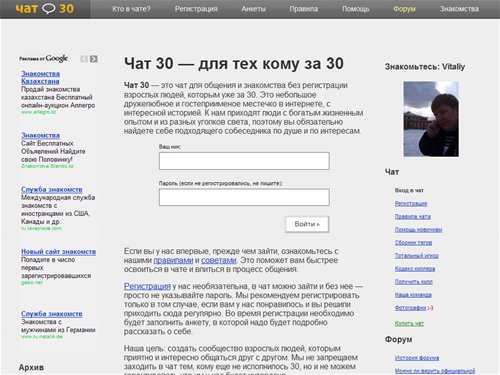
Task: Open Фотографии sidebar link
Action: [410, 308]
